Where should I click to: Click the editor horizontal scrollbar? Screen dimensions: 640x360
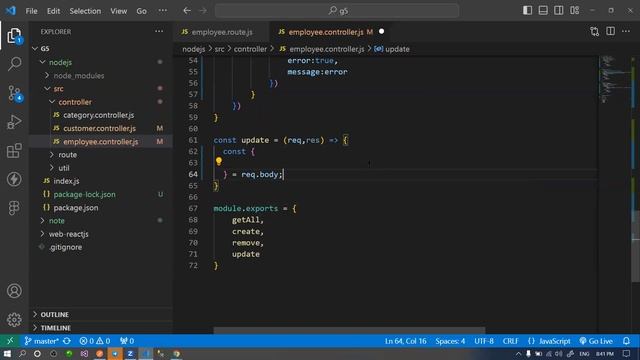349,330
